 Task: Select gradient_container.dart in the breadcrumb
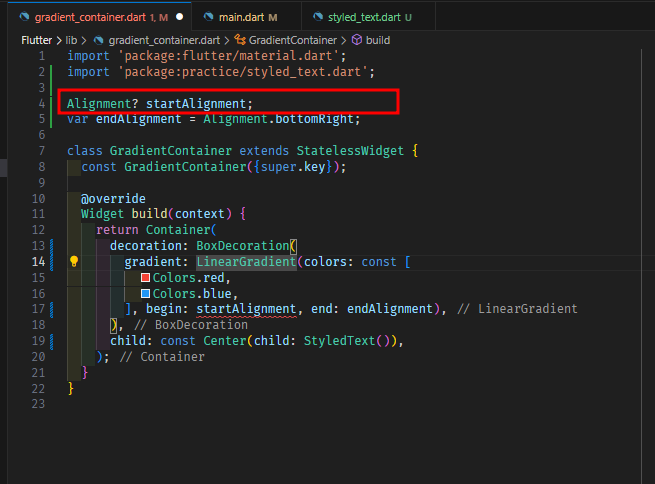[x=164, y=40]
